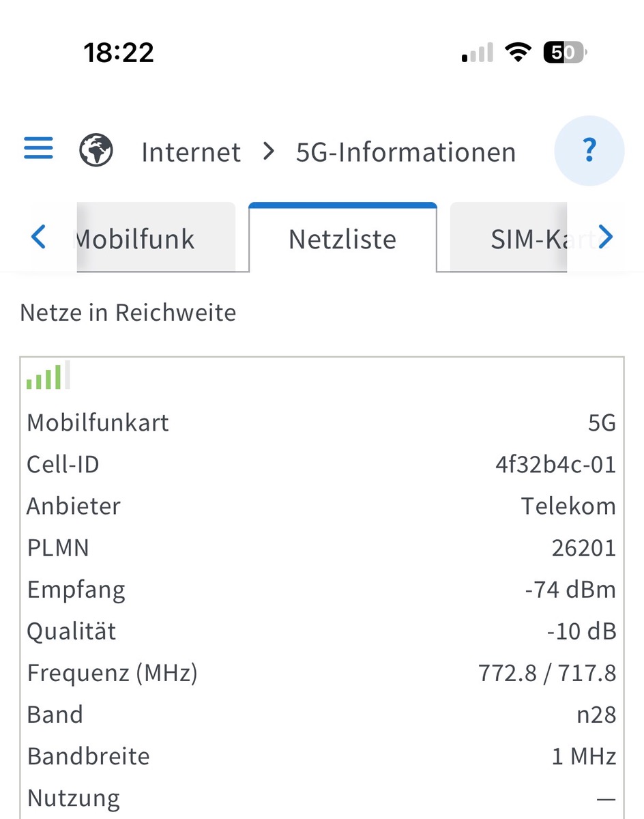Tap the clock showing 18:22
The width and height of the screenshot is (644, 819).
(x=119, y=53)
